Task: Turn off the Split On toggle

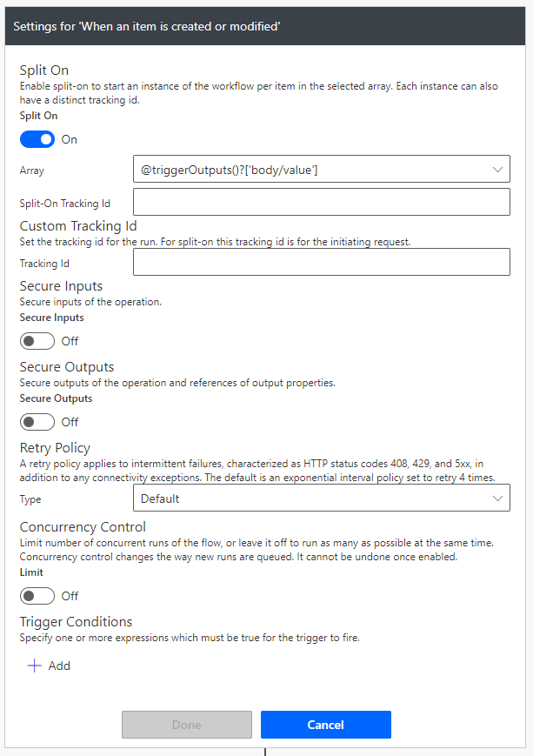Action: click(37, 139)
